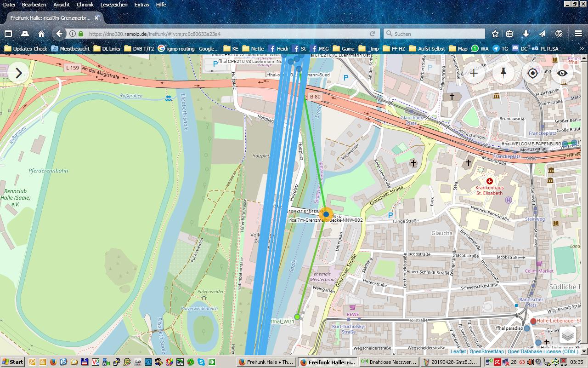
Task: Switch to Drahtlose Netzwerk taskbar window
Action: point(389,362)
